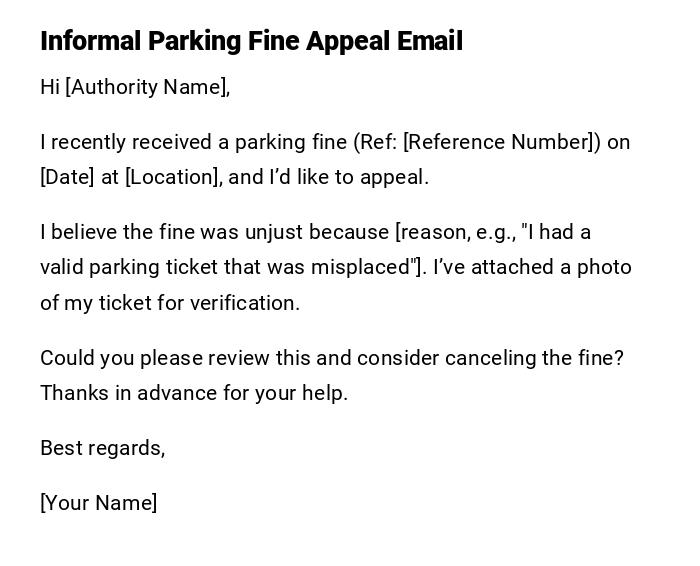Click the phrase 'valid parking ticket'
700x566 pixels.
coord(130,267)
